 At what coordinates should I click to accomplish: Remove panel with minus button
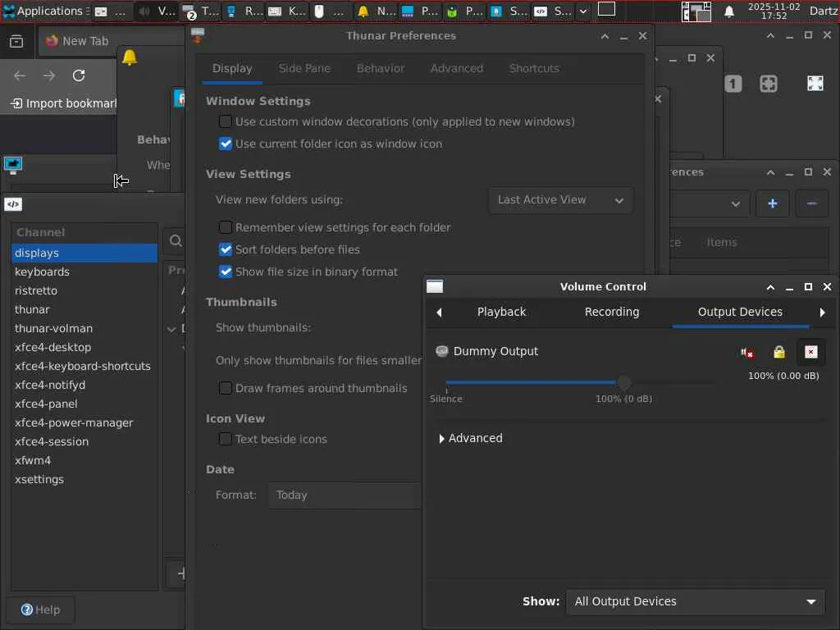(811, 203)
